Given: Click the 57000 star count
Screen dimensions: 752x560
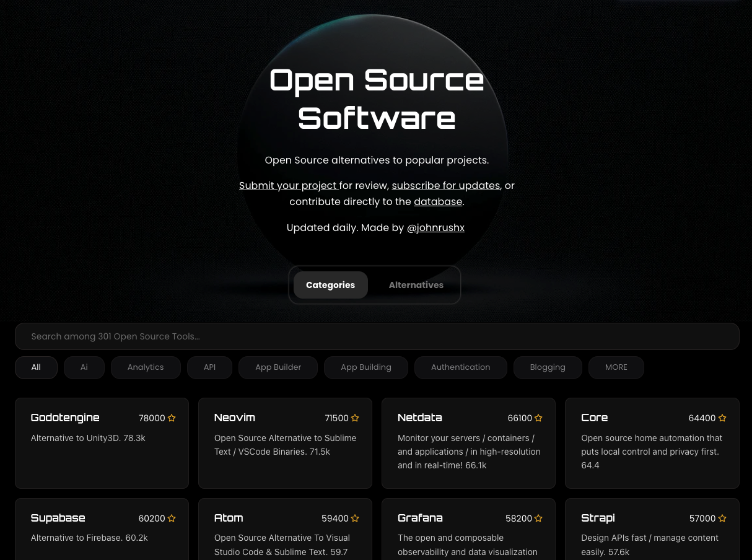Looking at the screenshot, I should tap(702, 518).
